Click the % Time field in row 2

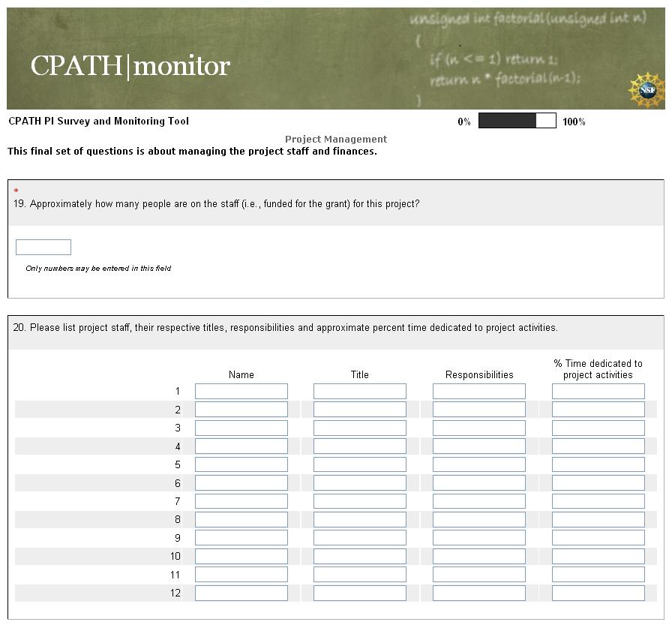tap(598, 410)
